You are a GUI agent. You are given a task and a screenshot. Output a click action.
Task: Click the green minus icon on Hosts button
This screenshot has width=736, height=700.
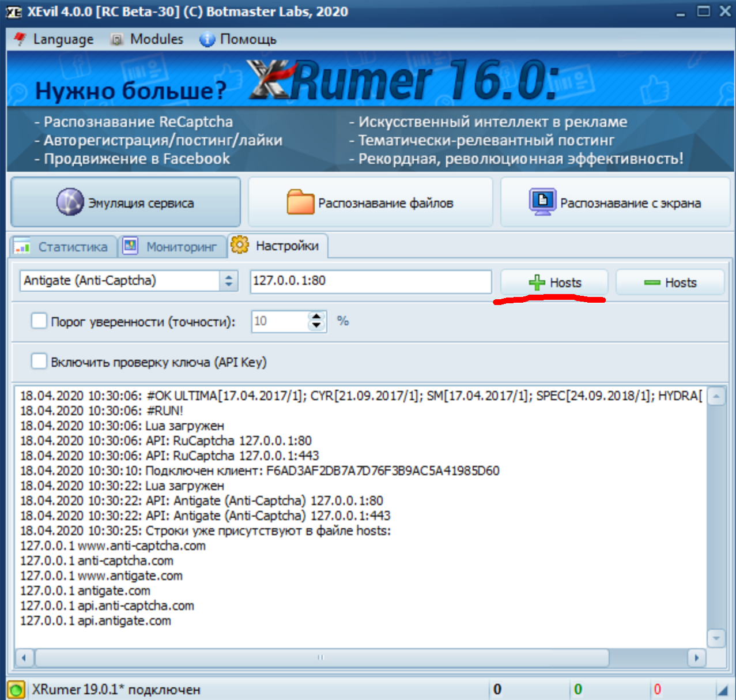[652, 283]
